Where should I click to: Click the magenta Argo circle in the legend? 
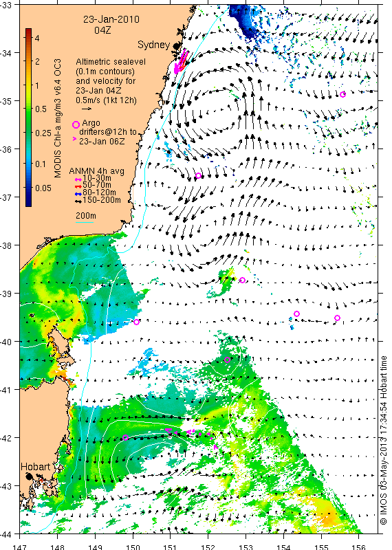point(76,124)
